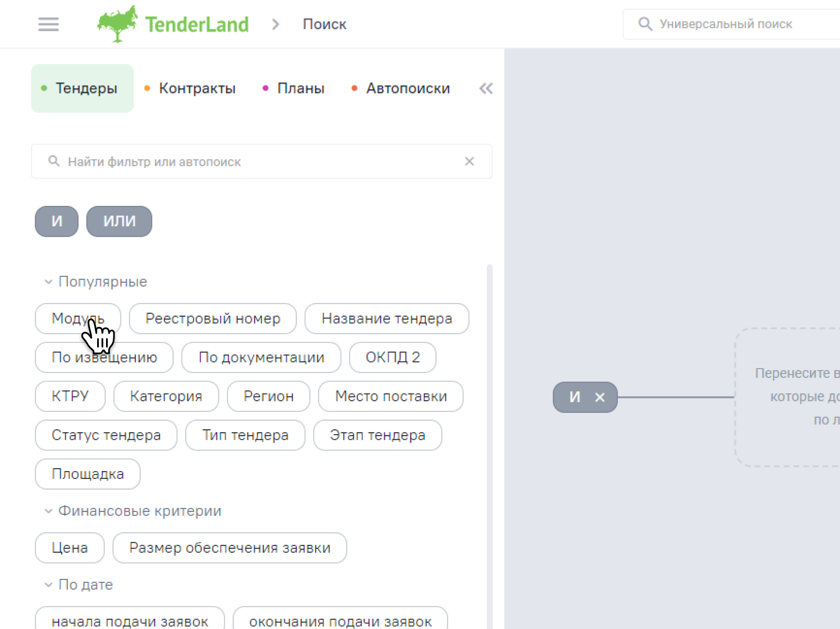Select the И logical operator button
This screenshot has width=840, height=629.
pyautogui.click(x=57, y=221)
